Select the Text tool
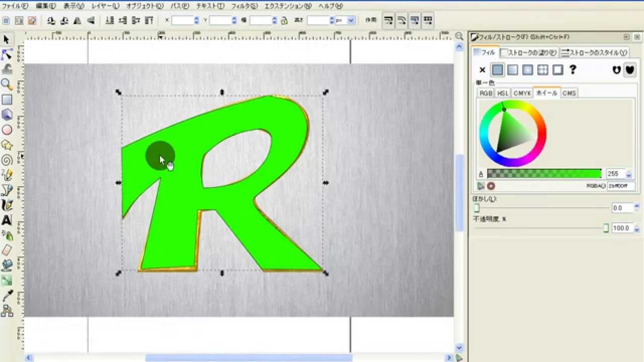Screen dimensions: 644x362 [x=7, y=220]
